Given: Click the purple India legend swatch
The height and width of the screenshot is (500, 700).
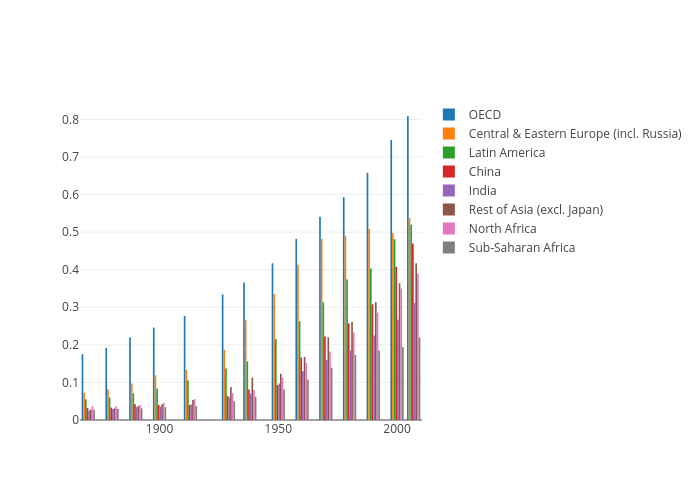Looking at the screenshot, I should [449, 190].
